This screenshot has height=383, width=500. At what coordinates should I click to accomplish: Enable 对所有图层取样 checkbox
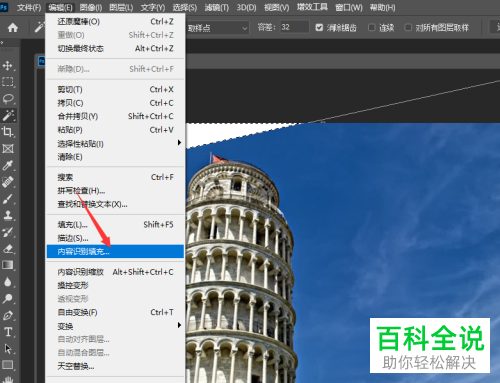tap(408, 28)
